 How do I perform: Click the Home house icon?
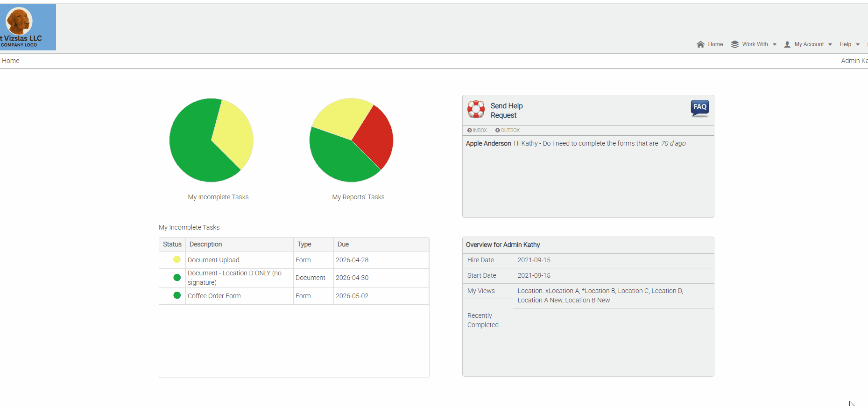(700, 44)
